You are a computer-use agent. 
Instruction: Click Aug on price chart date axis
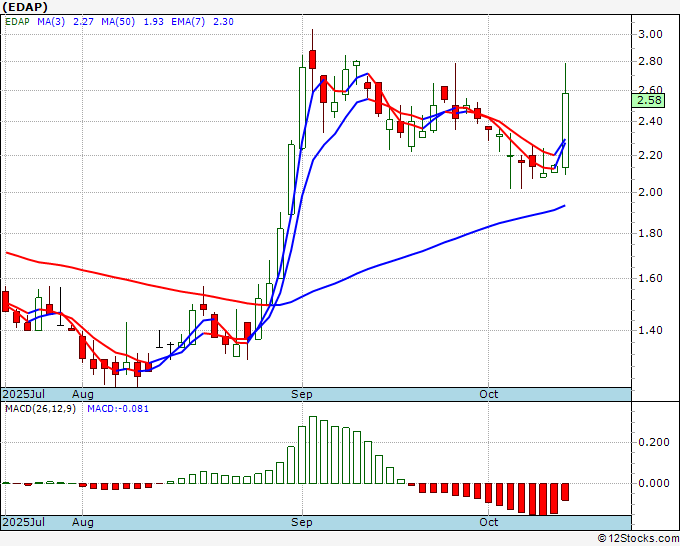[82, 394]
